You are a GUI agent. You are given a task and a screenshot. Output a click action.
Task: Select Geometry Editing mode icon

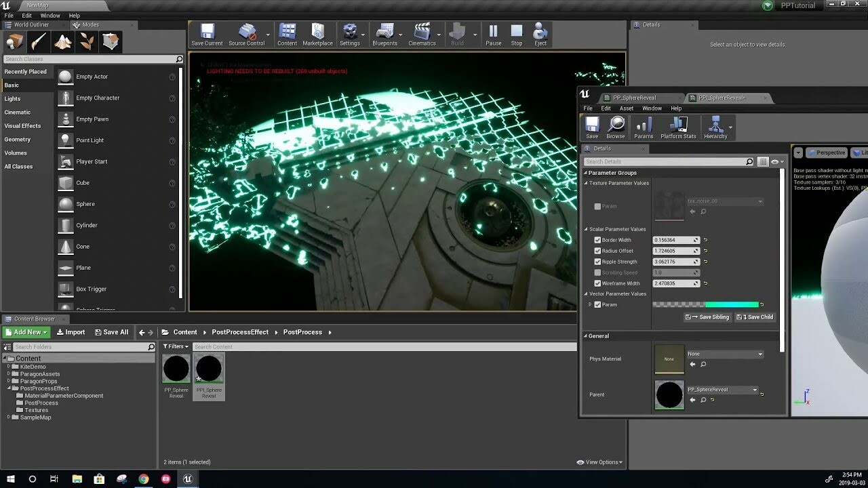pos(111,42)
